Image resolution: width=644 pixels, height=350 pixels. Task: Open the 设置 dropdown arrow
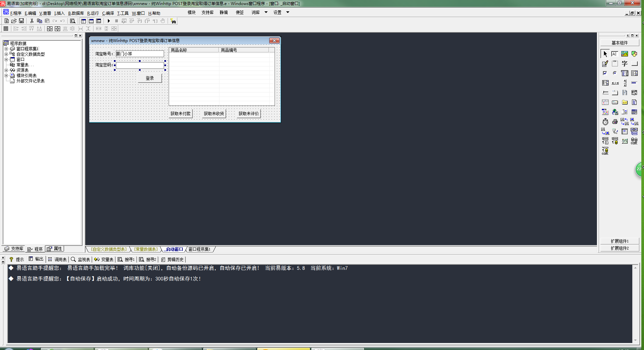tap(288, 12)
